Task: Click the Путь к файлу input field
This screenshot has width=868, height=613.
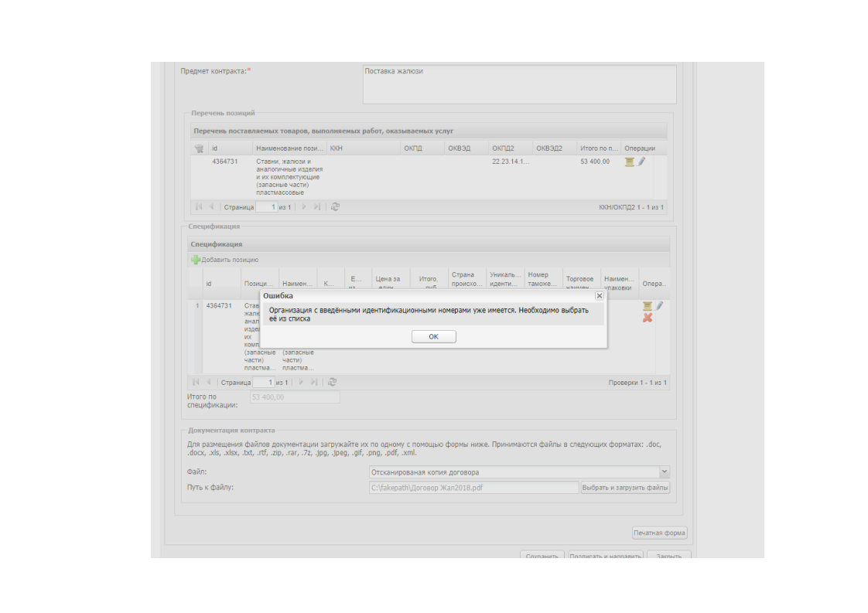Action: [474, 488]
